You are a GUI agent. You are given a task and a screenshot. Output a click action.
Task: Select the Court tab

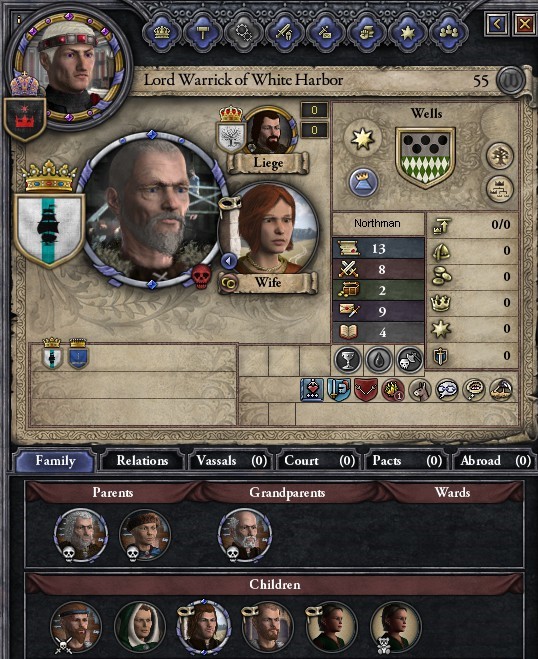[319, 461]
